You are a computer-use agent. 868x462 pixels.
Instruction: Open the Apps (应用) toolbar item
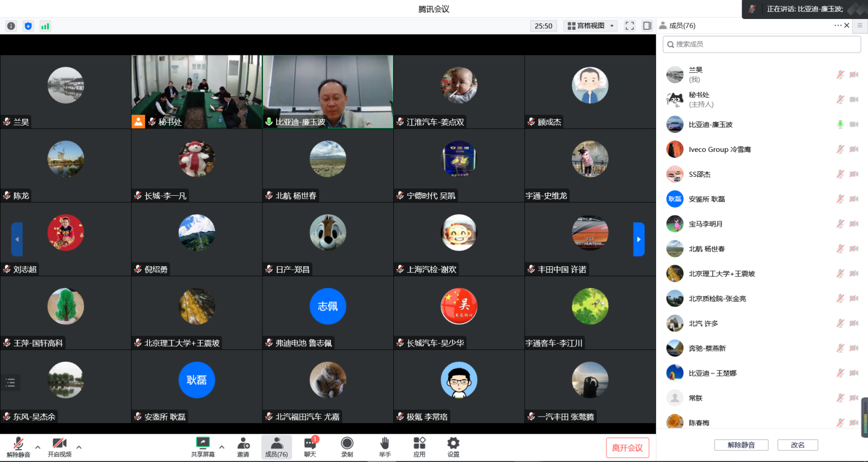coord(419,447)
